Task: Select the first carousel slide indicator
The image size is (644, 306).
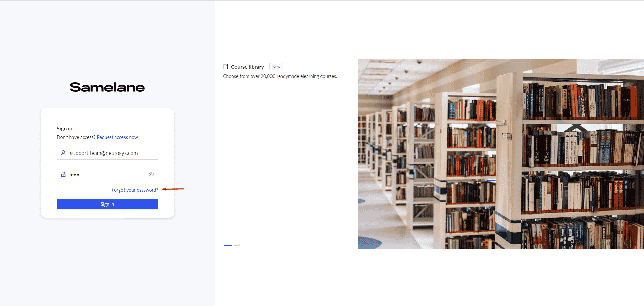Action: [228, 245]
